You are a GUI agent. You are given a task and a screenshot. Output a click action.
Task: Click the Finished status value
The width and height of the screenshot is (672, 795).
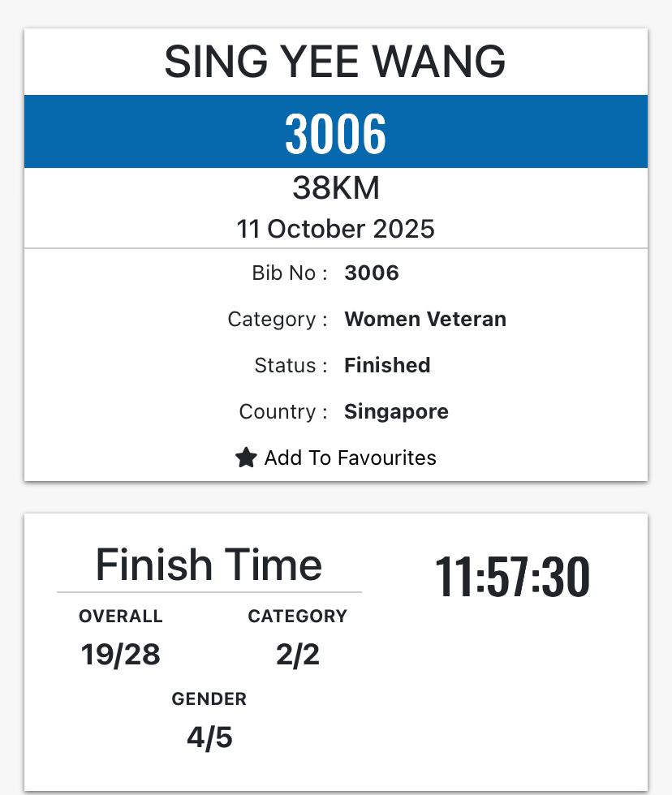coord(387,365)
